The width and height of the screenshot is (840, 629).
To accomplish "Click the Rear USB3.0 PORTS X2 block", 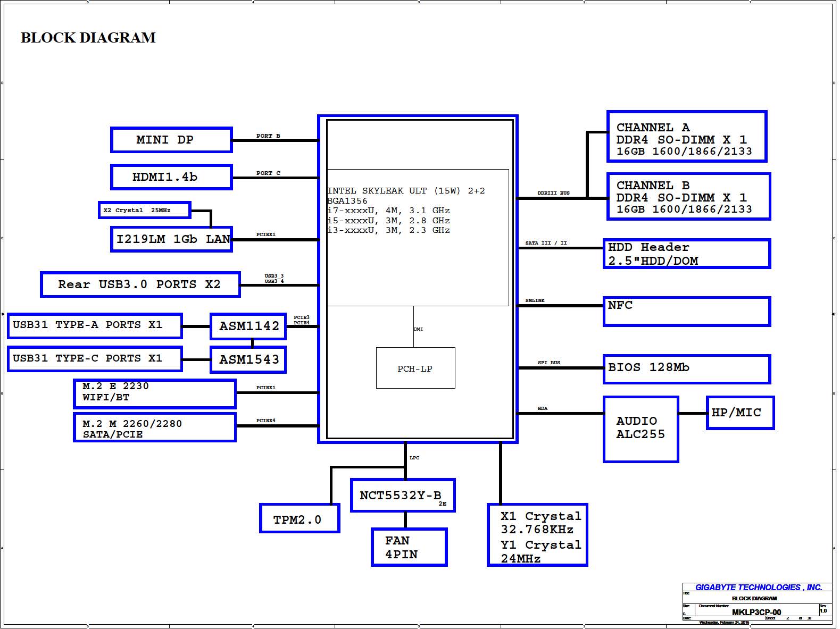I will (x=140, y=284).
